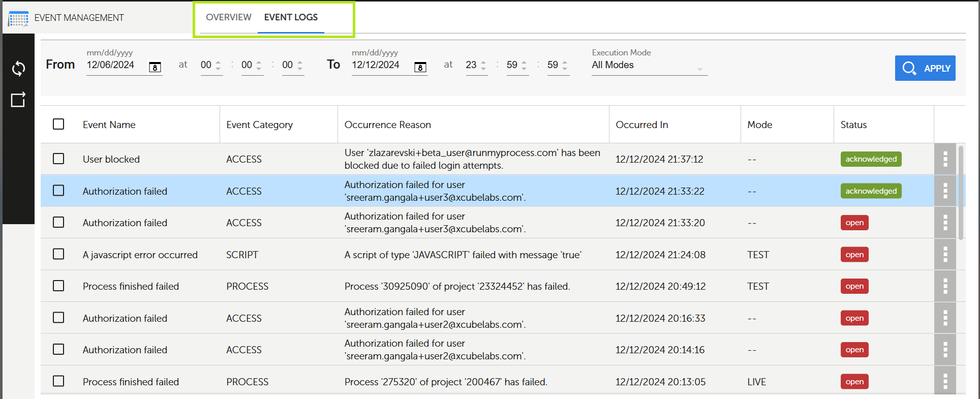The width and height of the screenshot is (980, 399).
Task: Click the Occurrence Reason column header
Action: tap(387, 125)
